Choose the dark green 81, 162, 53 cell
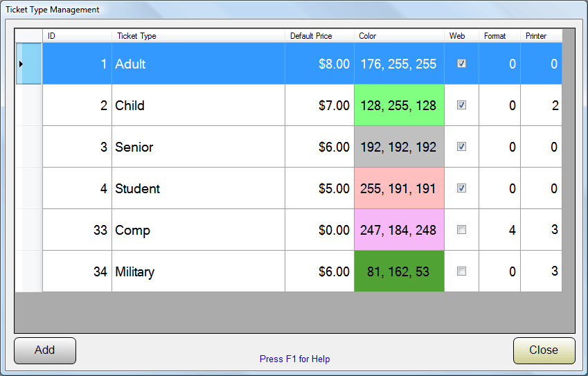The image size is (588, 376). (x=399, y=271)
